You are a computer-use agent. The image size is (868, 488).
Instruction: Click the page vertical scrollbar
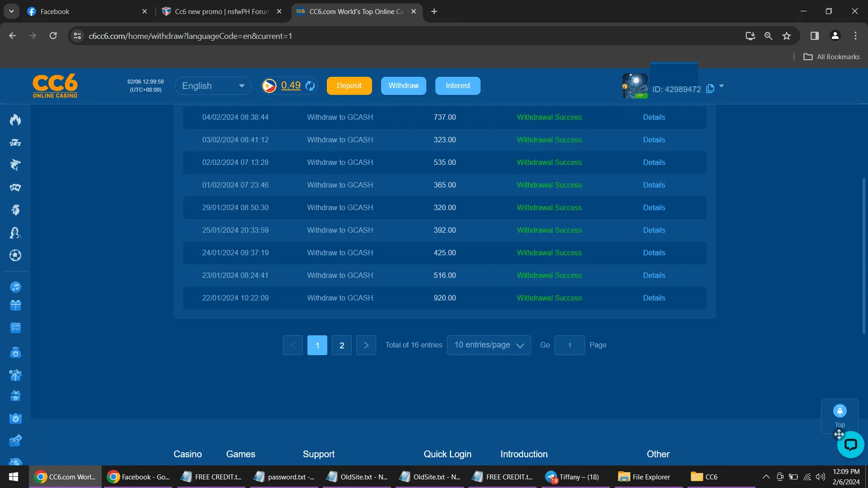[864, 255]
